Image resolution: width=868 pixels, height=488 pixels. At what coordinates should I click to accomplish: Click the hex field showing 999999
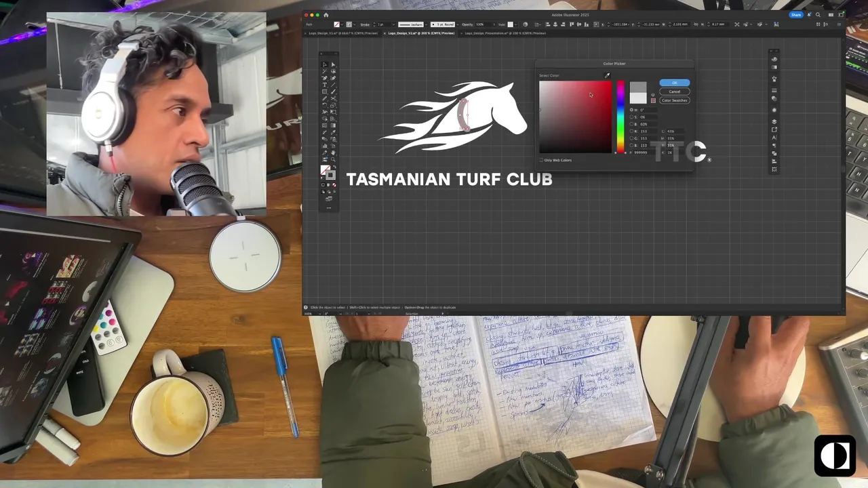tap(645, 152)
